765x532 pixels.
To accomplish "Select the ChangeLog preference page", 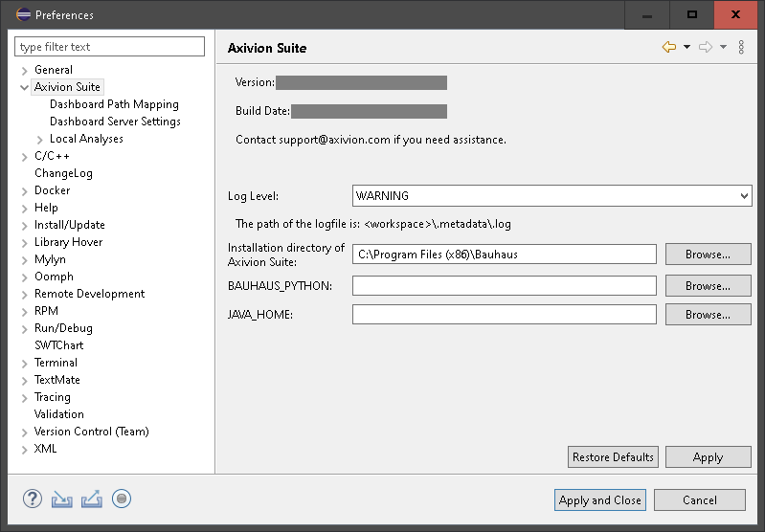I will tap(63, 173).
